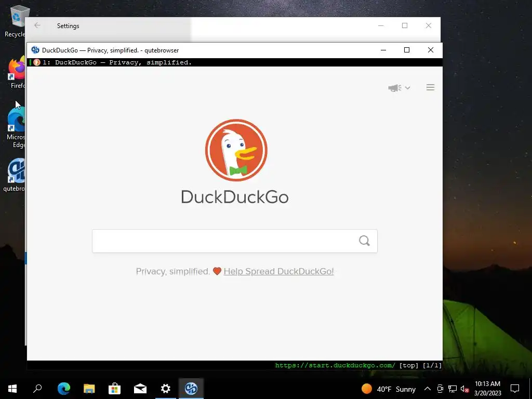
Task: Select the qutebrowser tab 1: DuckDuckGo
Action: coord(234,62)
